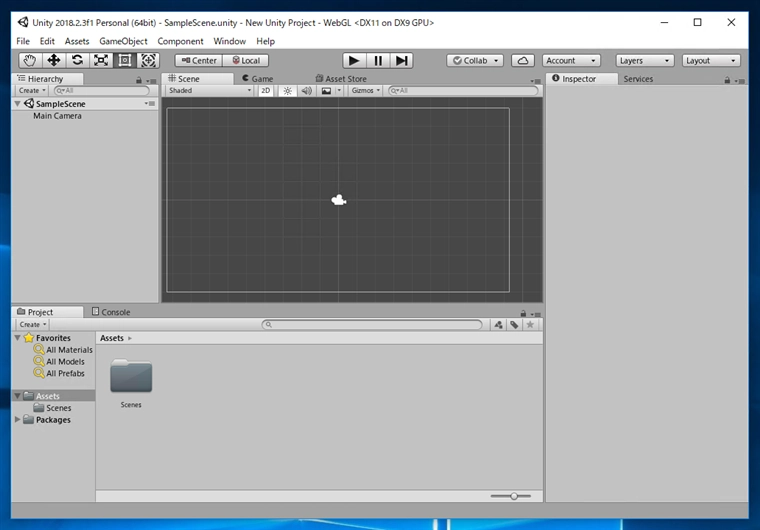760x530 pixels.
Task: Click Search by Type icon in Project
Action: [498, 325]
